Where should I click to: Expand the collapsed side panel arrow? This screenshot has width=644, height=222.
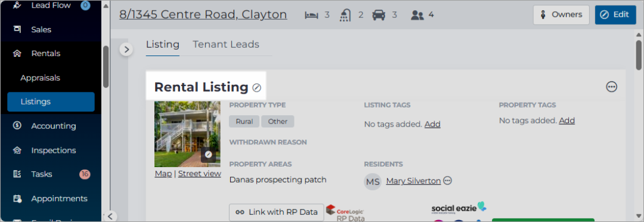click(126, 50)
